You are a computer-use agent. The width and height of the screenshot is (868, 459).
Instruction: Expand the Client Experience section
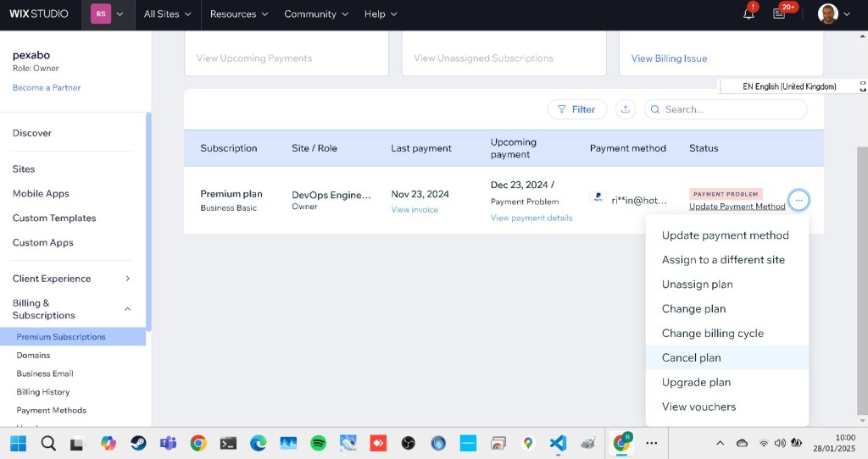72,278
